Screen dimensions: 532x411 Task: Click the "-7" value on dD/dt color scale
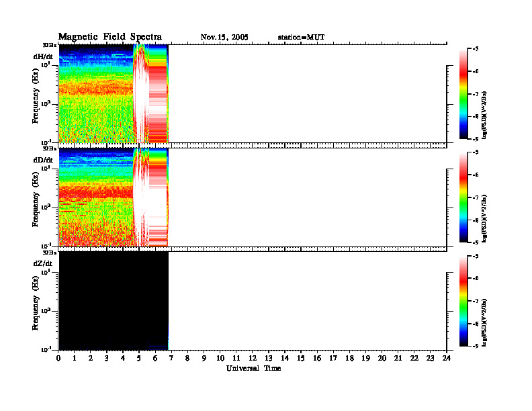coord(476,197)
